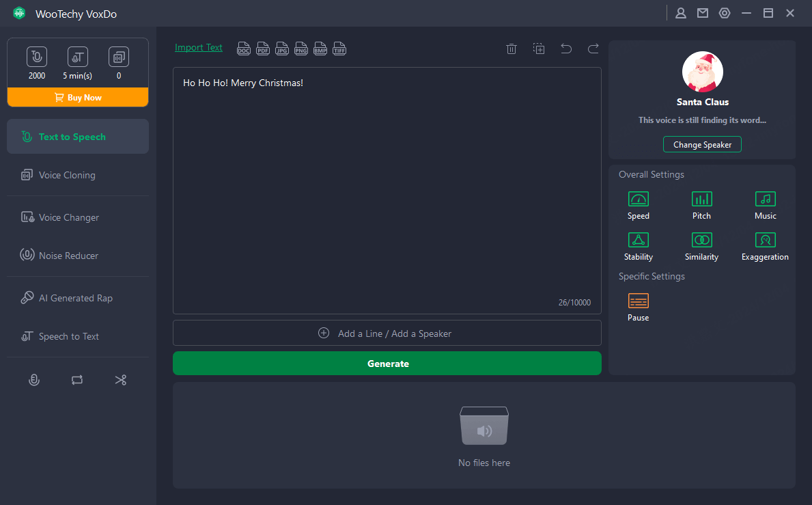Screen dimensions: 812x505
Task: Select Noise Reducer in sidebar
Action: point(68,256)
